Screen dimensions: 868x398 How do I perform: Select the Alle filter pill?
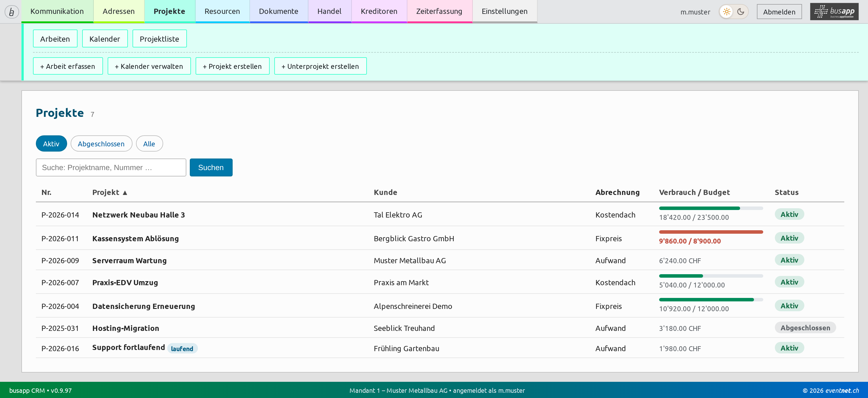click(x=149, y=144)
